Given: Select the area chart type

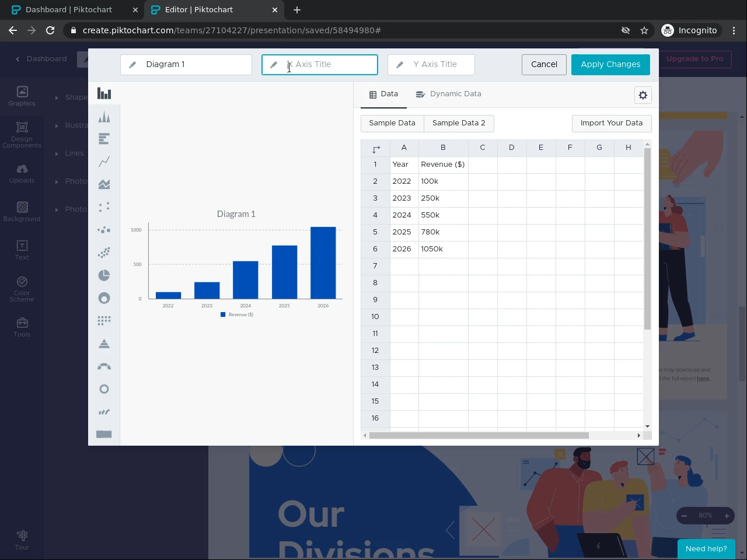Looking at the screenshot, I should click(x=104, y=184).
